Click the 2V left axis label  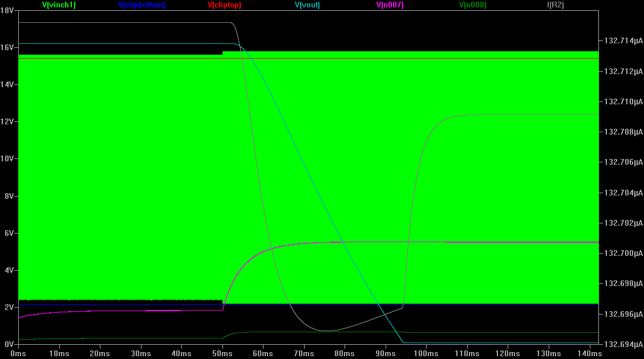[x=9, y=307]
